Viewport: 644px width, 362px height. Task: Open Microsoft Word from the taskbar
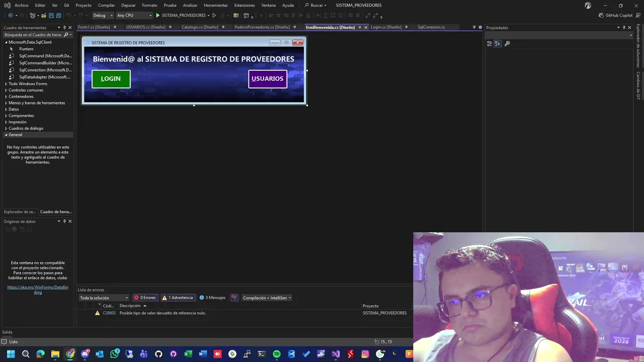[203, 354]
